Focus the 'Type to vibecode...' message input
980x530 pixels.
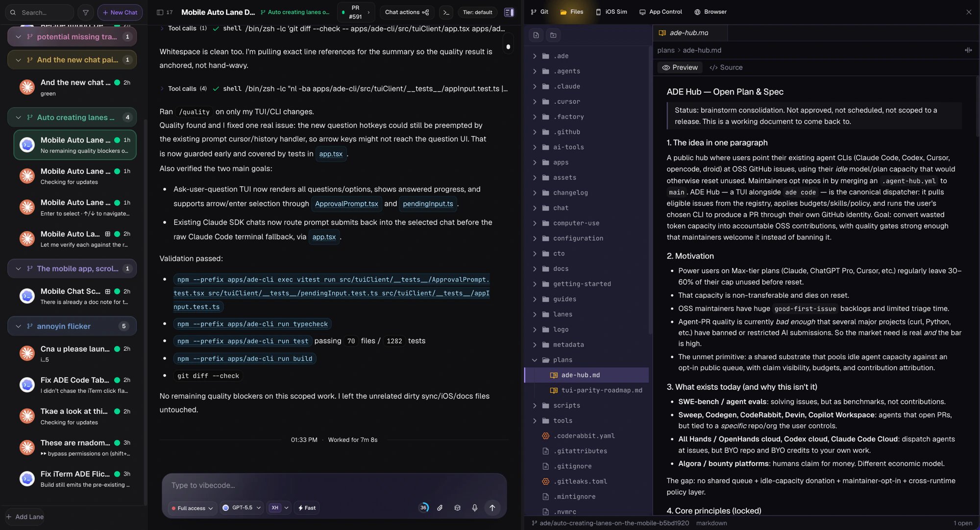tap(334, 485)
